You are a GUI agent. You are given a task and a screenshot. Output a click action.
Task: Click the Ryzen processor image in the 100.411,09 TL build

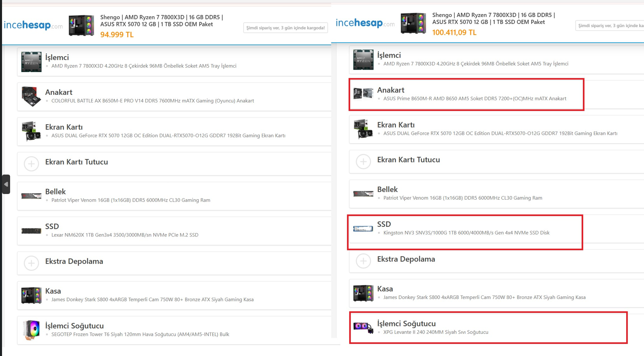click(x=363, y=60)
